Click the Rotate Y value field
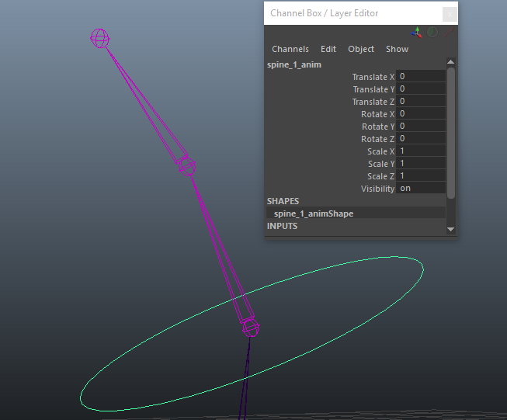507x420 pixels. (x=421, y=127)
